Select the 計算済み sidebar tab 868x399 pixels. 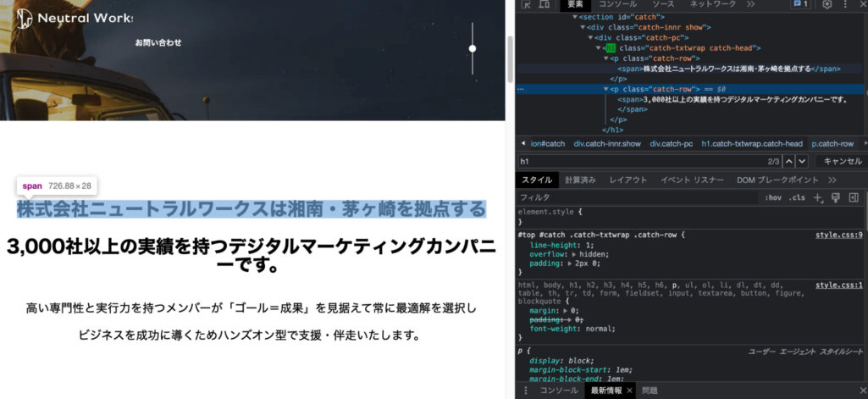(x=580, y=180)
